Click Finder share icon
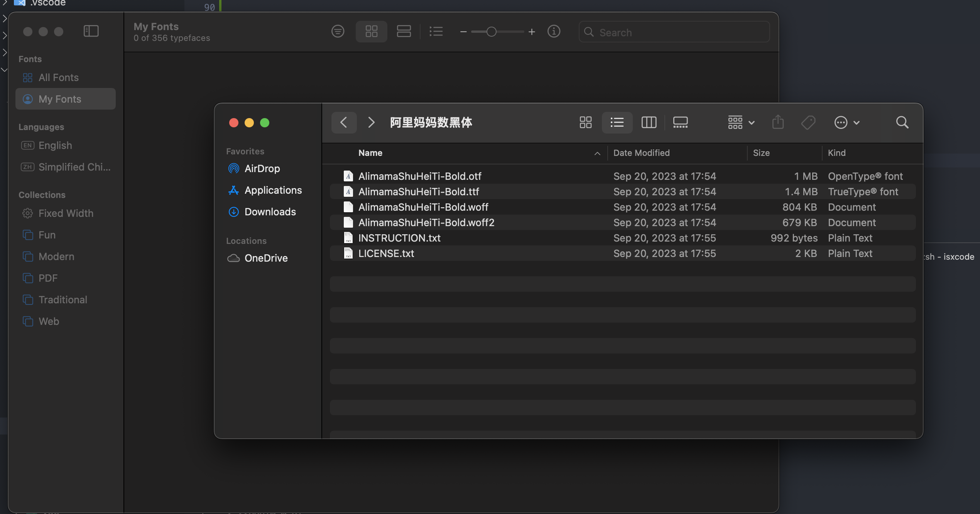Image resolution: width=980 pixels, height=514 pixels. click(x=778, y=123)
